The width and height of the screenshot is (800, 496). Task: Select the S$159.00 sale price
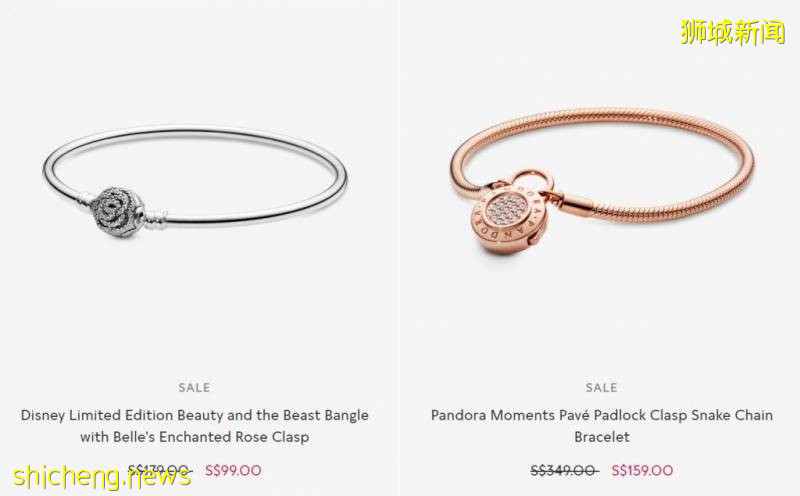[642, 470]
